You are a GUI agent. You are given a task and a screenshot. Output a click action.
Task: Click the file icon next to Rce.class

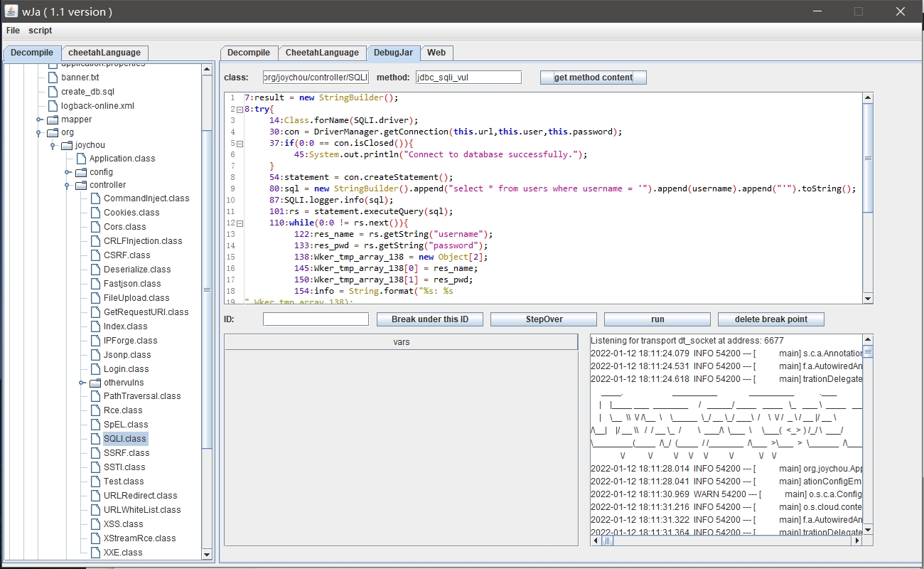(x=95, y=410)
